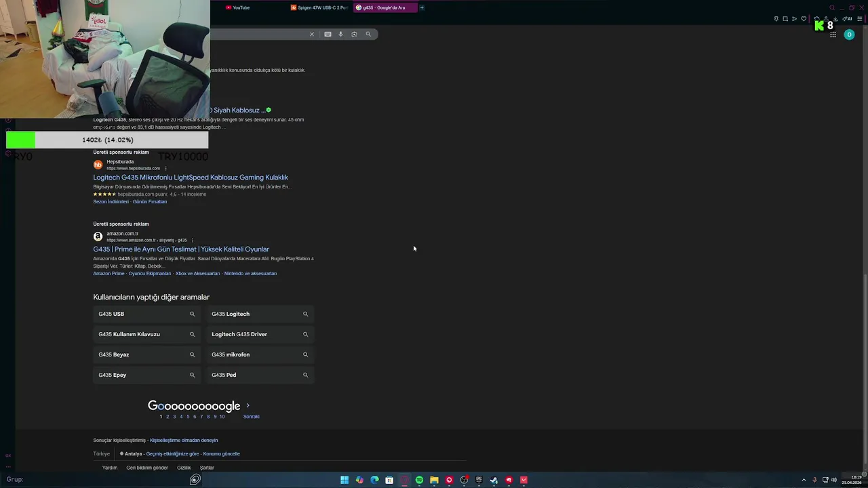Search related term G435 mikrofon

[x=260, y=354]
